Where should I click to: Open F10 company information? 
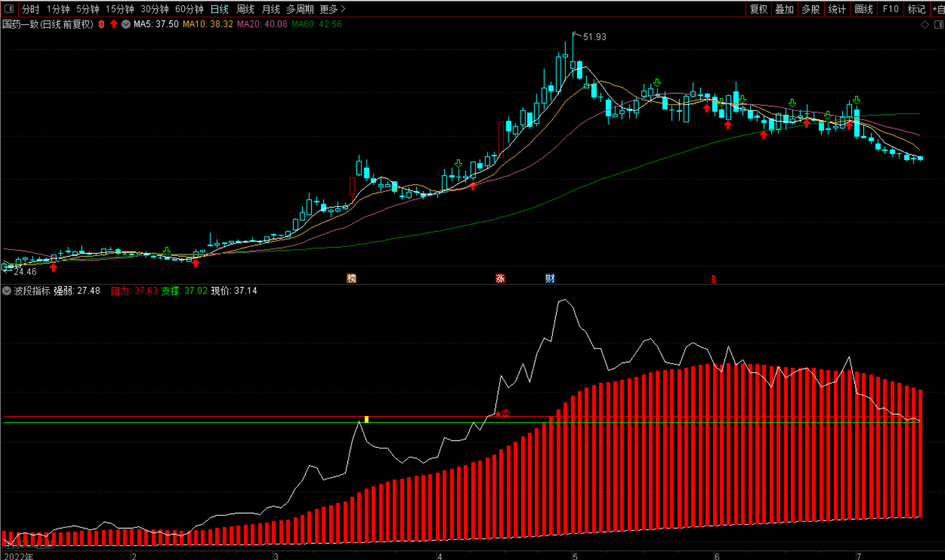[x=890, y=9]
